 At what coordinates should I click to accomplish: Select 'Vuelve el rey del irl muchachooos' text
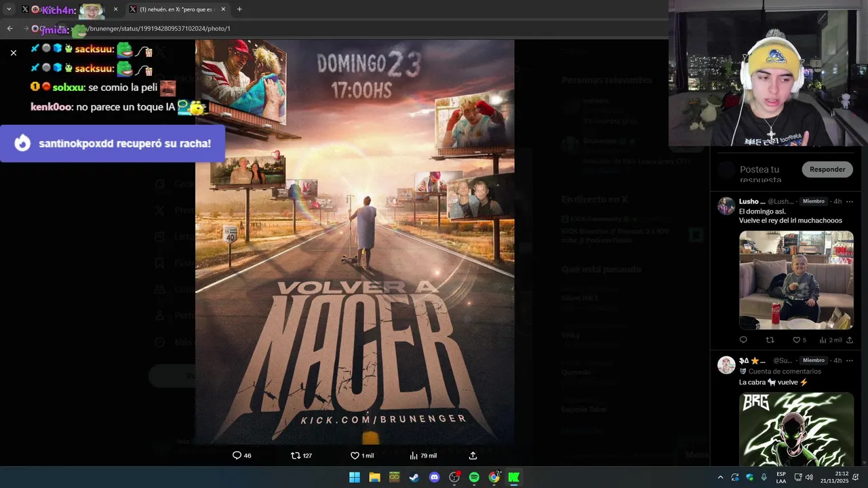coord(790,220)
